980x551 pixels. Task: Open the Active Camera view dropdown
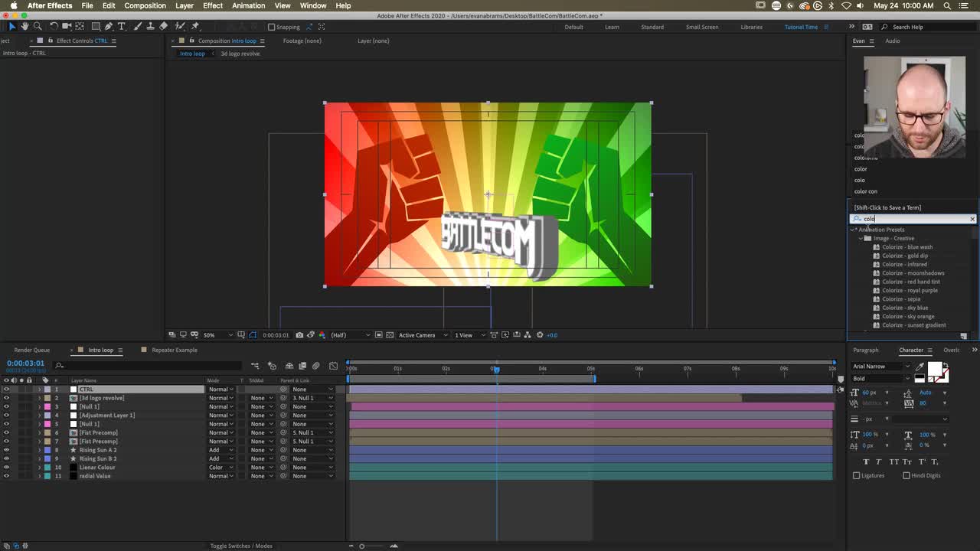tap(421, 335)
